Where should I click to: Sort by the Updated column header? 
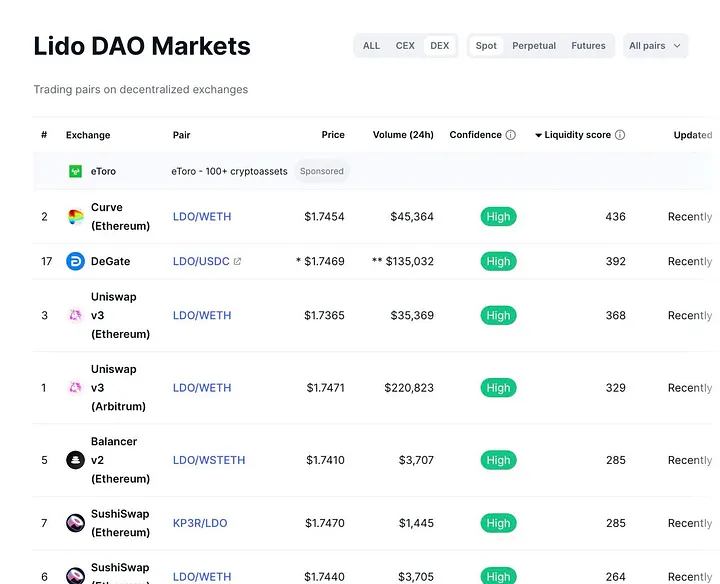[693, 135]
